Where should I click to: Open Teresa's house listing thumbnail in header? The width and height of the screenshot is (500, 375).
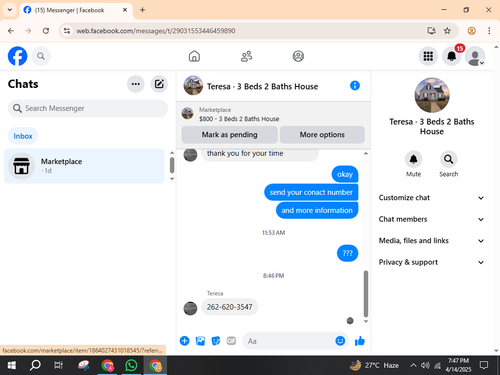[193, 86]
